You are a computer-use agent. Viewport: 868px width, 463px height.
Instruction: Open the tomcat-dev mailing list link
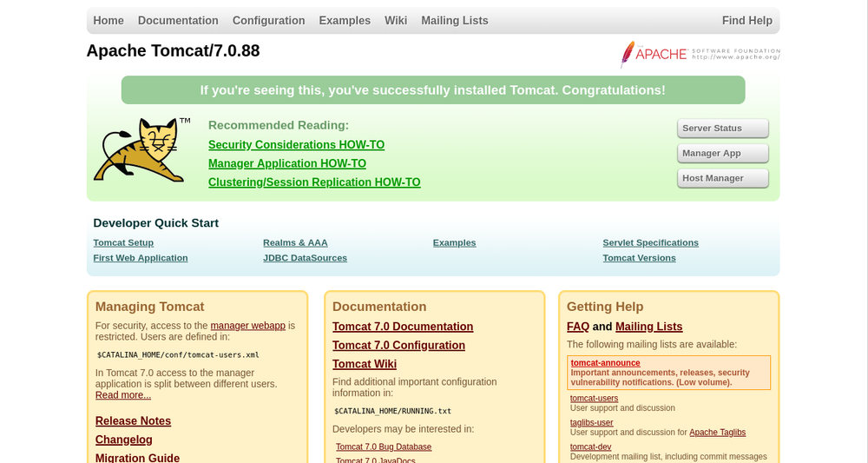[x=590, y=447]
